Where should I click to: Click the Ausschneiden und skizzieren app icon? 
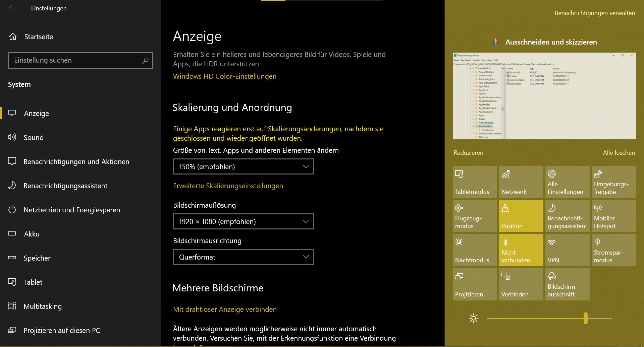pos(495,42)
